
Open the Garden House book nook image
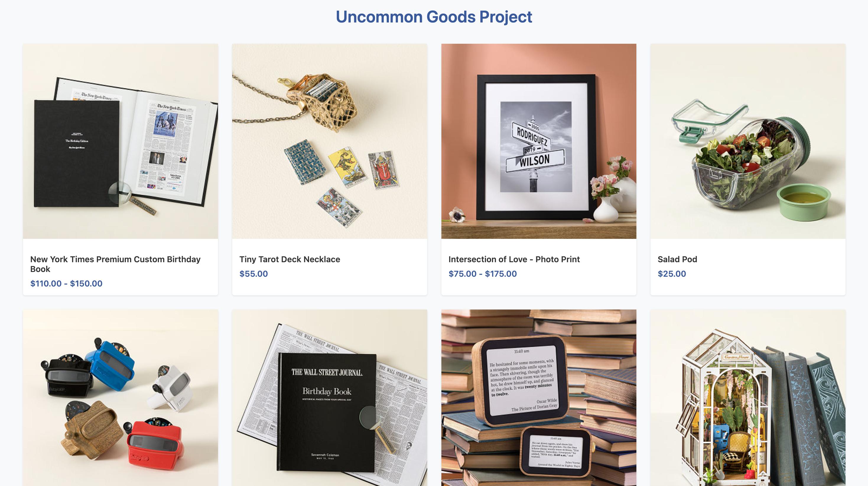pyautogui.click(x=748, y=398)
